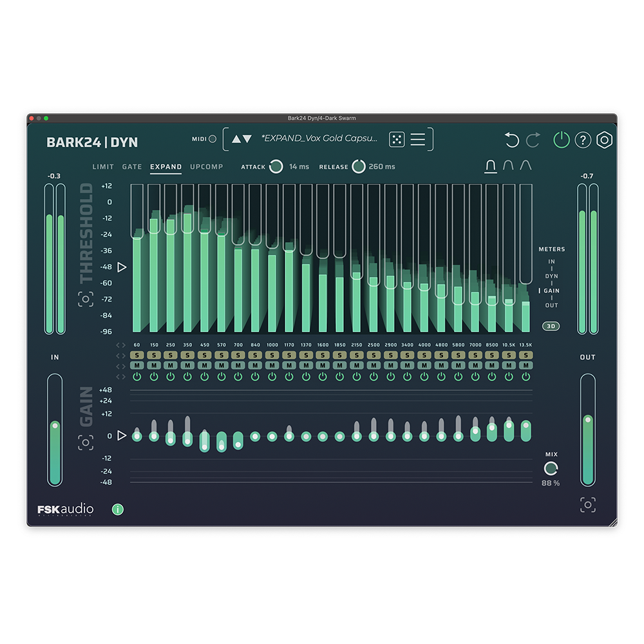
Task: Redo the undone change
Action: tap(533, 140)
